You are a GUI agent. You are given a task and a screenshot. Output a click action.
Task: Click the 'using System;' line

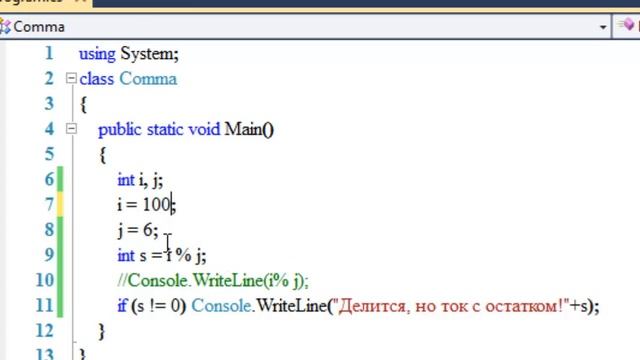tap(129, 54)
